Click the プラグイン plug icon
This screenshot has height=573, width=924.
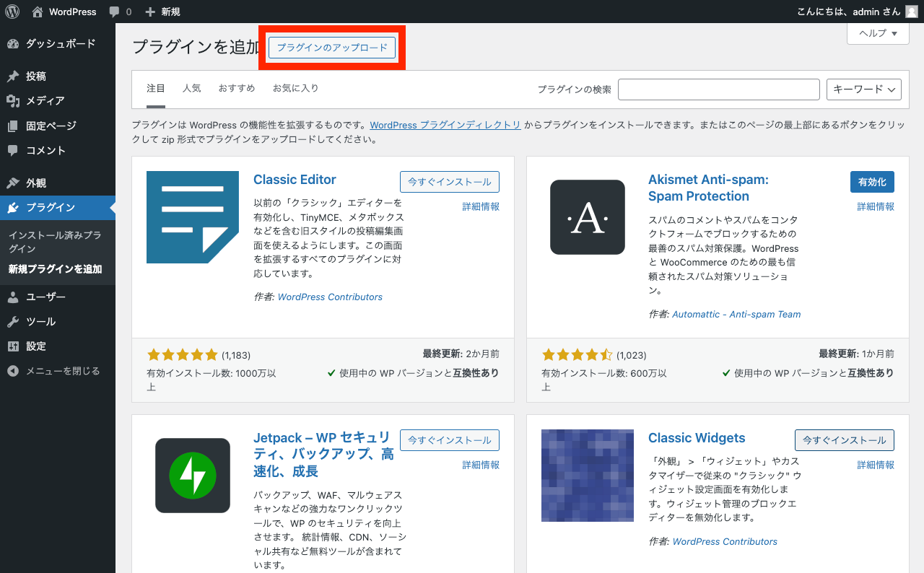point(13,208)
